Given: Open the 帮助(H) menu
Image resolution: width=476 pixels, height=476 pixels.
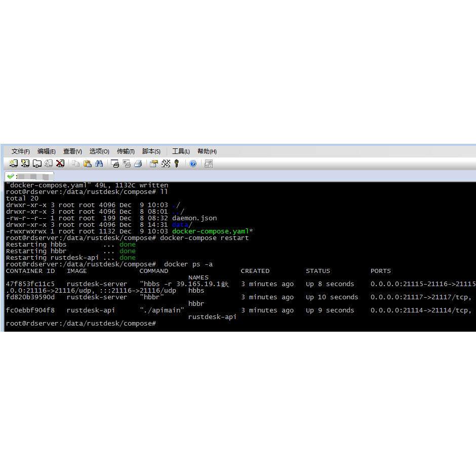Looking at the screenshot, I should tap(207, 151).
